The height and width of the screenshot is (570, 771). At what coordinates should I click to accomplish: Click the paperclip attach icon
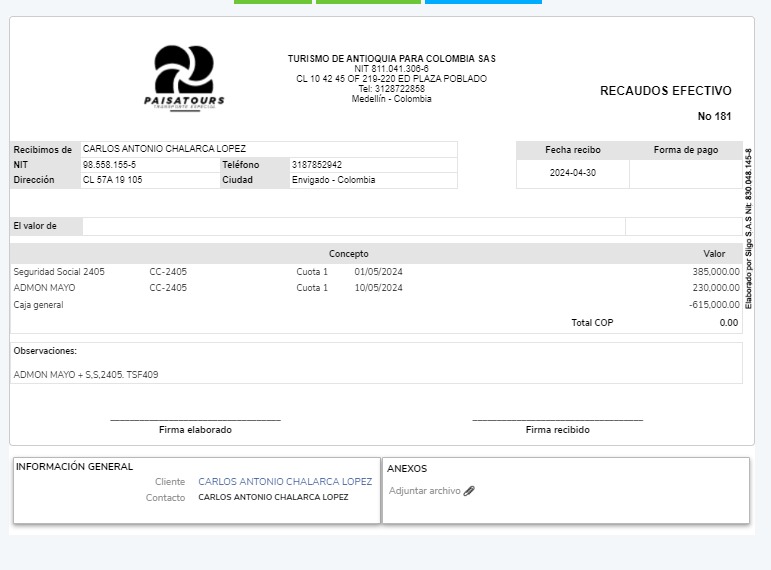click(x=470, y=491)
